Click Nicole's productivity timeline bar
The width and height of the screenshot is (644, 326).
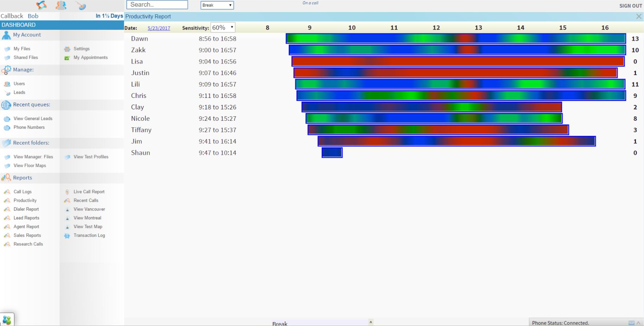tap(434, 118)
